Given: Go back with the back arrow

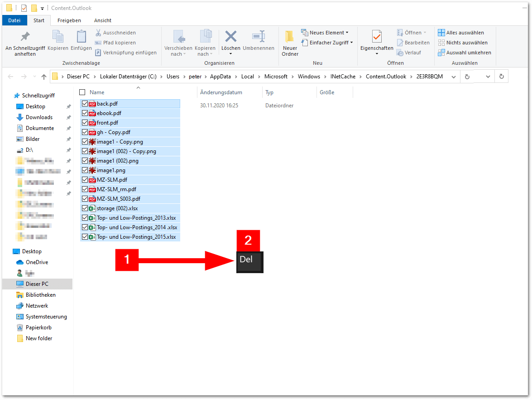Looking at the screenshot, I should (10, 77).
